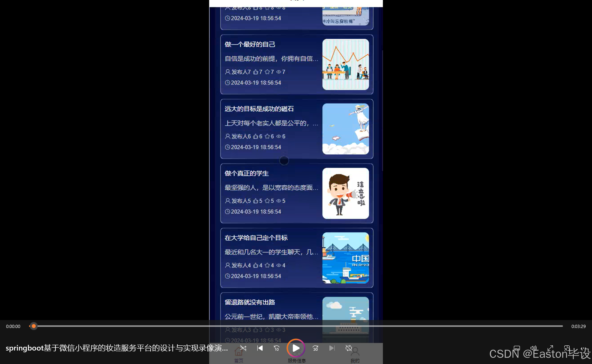
Task: Open the player more options menu
Action: point(584,348)
